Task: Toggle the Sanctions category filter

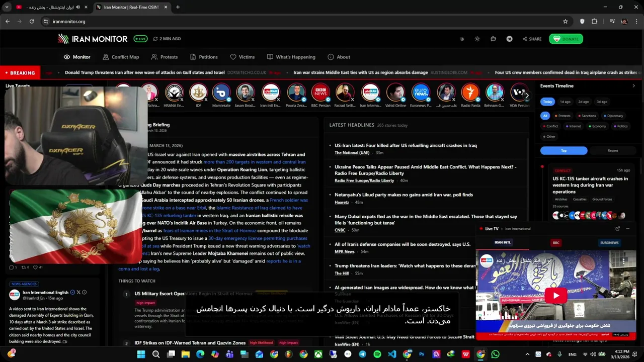Action: click(x=587, y=116)
